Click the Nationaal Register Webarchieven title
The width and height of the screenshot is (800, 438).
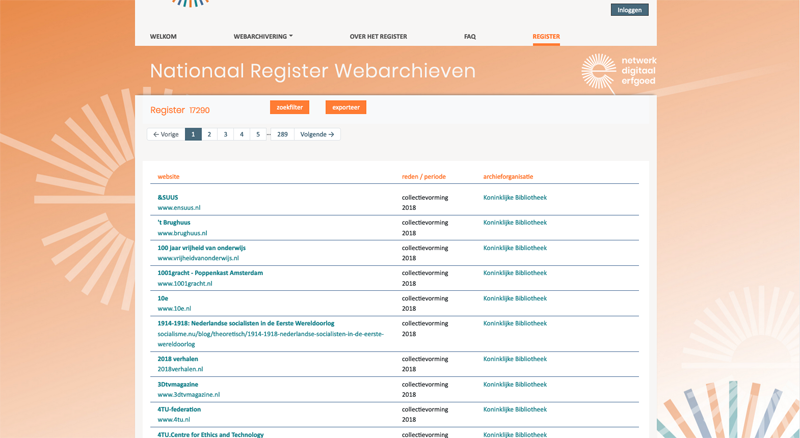(x=312, y=71)
